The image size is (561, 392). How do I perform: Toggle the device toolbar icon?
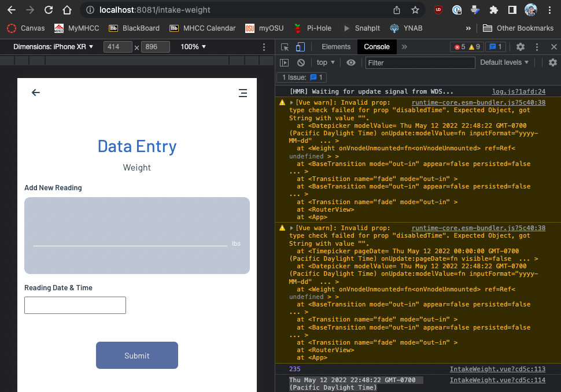pyautogui.click(x=300, y=47)
